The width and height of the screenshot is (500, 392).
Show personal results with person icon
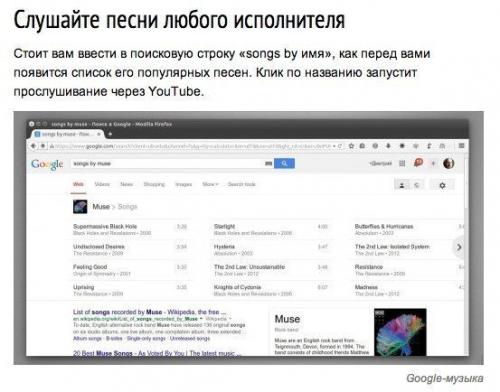pyautogui.click(x=402, y=185)
